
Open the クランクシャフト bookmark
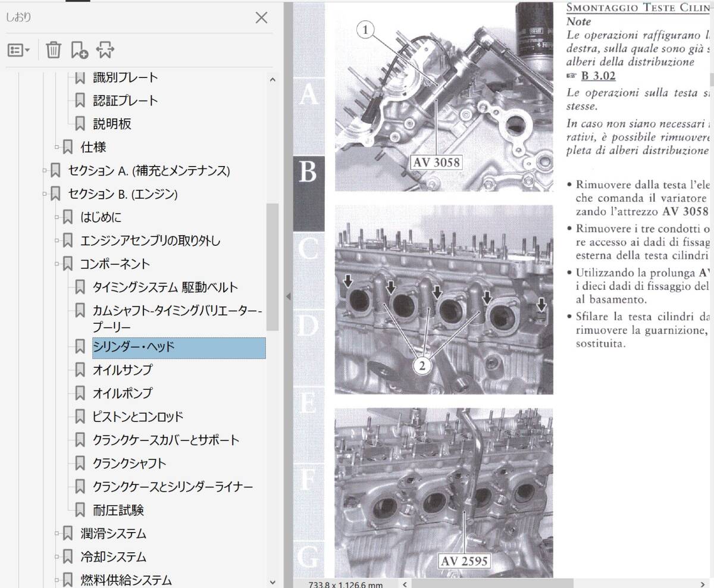tap(129, 463)
